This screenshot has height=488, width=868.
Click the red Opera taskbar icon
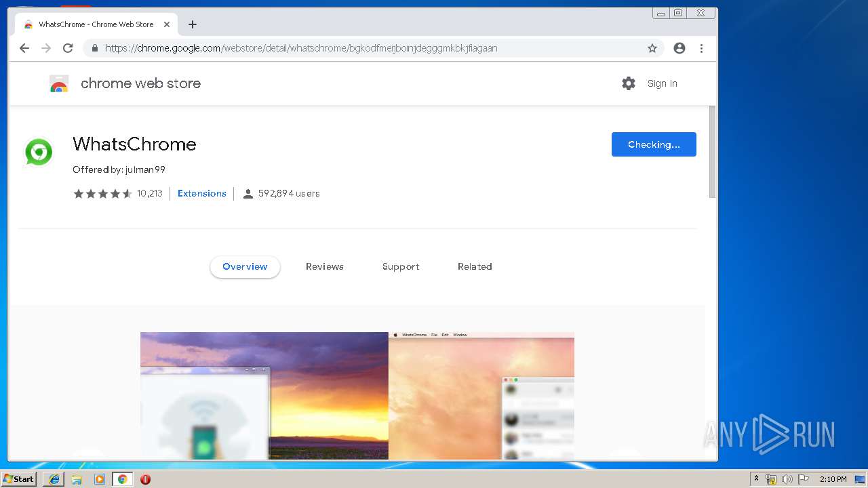[145, 479]
